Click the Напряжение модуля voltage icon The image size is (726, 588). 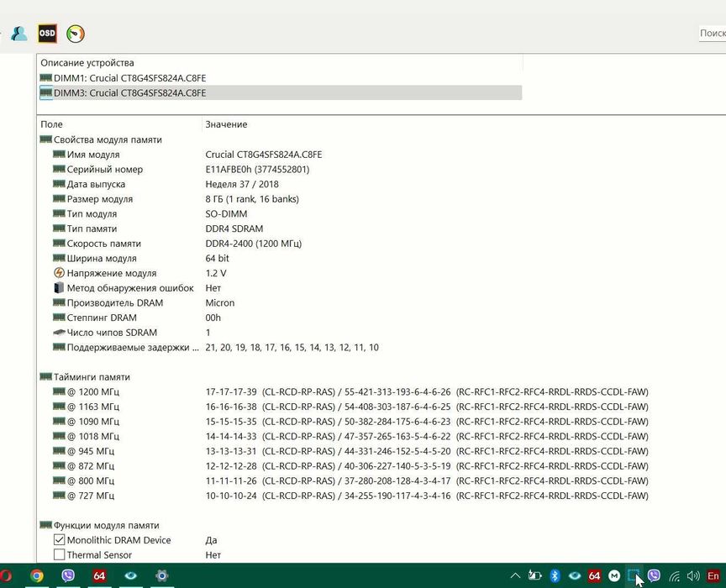[59, 273]
